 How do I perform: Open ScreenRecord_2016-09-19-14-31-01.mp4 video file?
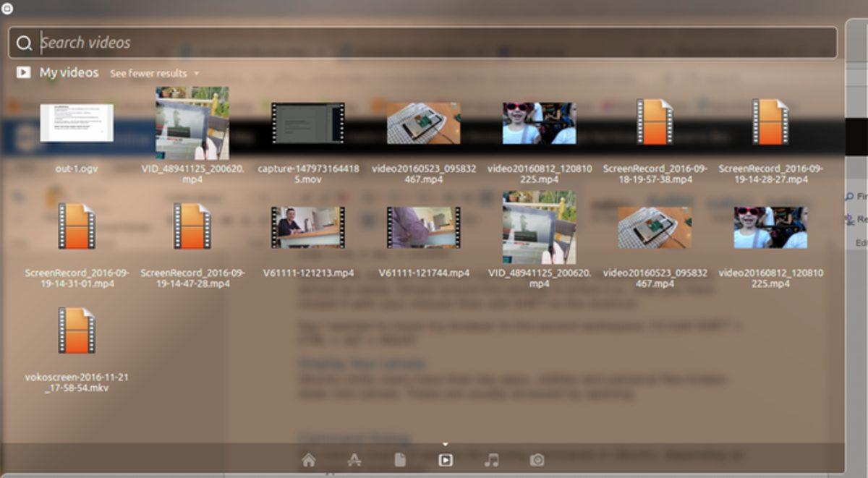(77, 226)
